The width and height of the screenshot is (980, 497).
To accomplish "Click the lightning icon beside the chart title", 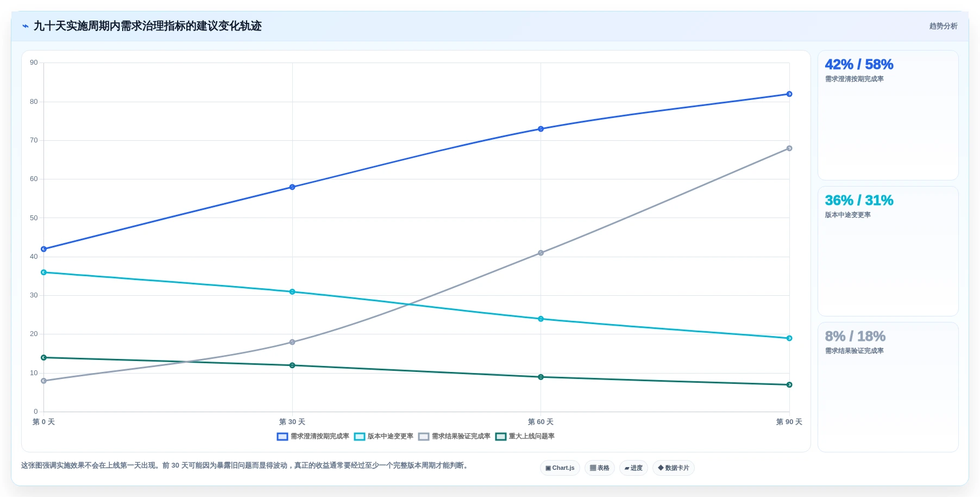I will coord(26,26).
